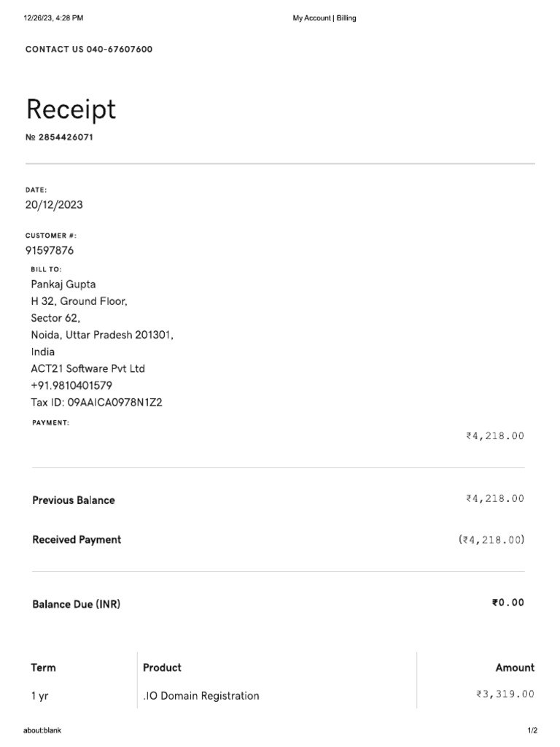Click the Balance Due (INR) label
This screenshot has width=560, height=747.
(x=77, y=605)
